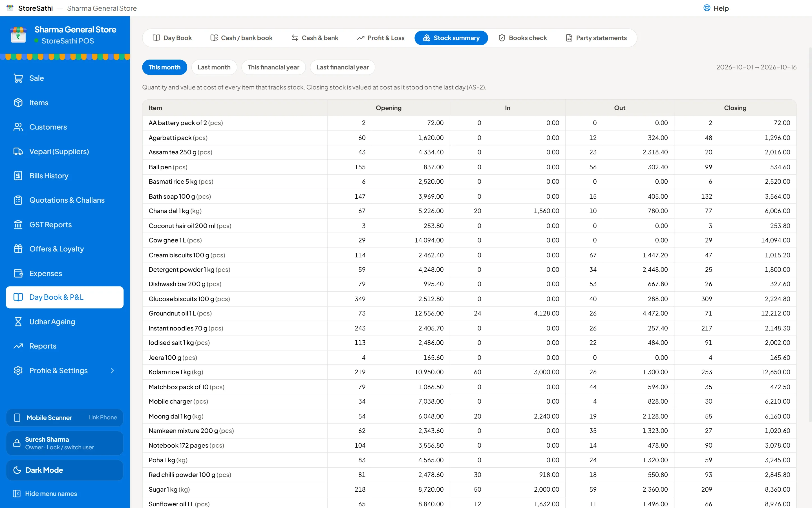Click the Sharma General Store logo
The width and height of the screenshot is (812, 508).
pyautogui.click(x=18, y=35)
